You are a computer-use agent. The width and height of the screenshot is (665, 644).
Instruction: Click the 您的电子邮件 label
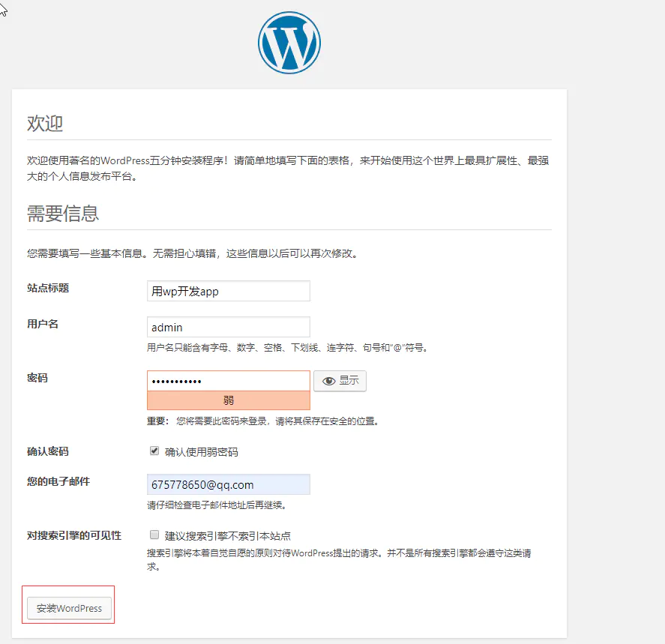(58, 481)
